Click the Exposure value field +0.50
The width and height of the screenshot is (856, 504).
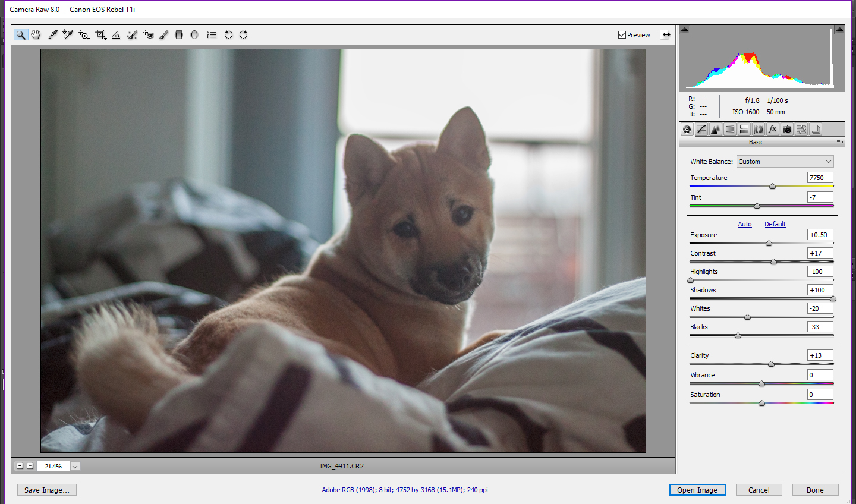click(820, 235)
